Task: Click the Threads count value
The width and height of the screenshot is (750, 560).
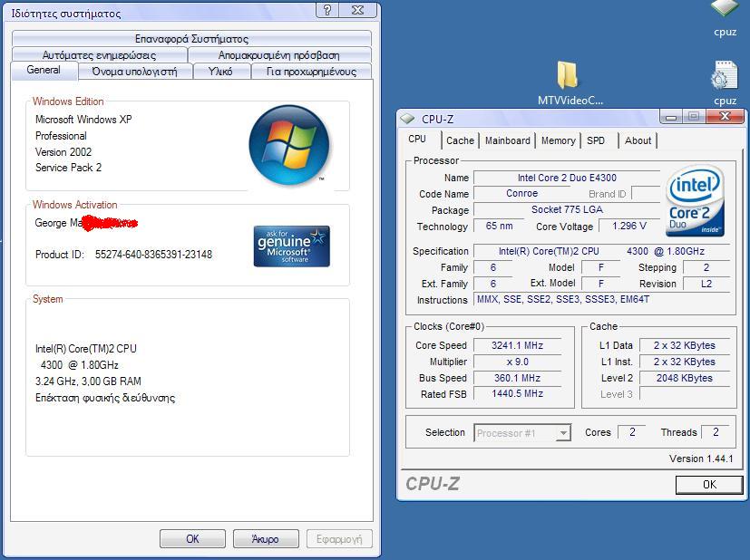Action: click(x=716, y=432)
